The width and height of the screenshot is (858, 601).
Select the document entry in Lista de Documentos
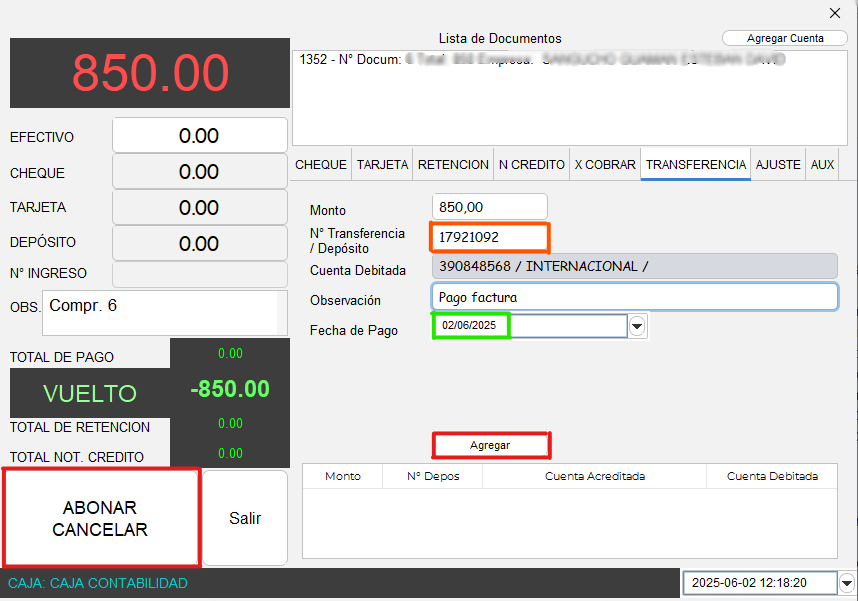tap(540, 60)
